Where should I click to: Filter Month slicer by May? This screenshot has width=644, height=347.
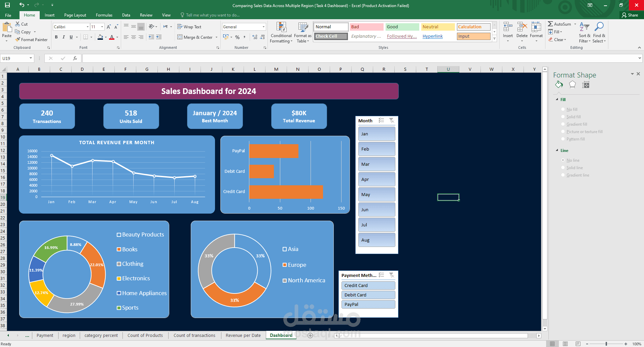377,194
